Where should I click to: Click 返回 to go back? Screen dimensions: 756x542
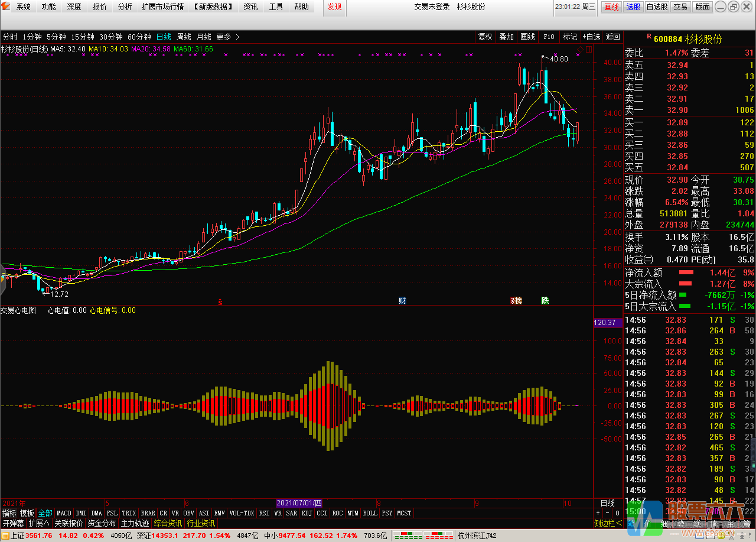coord(613,37)
